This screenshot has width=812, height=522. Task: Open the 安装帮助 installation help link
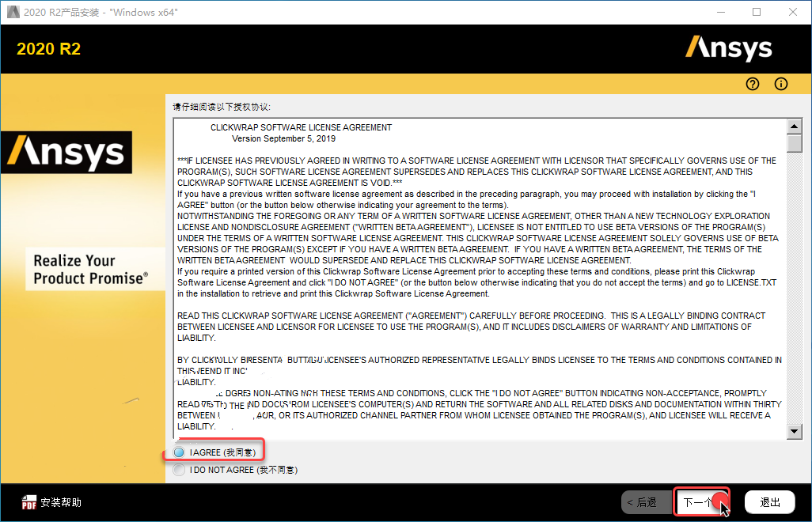coord(61,502)
